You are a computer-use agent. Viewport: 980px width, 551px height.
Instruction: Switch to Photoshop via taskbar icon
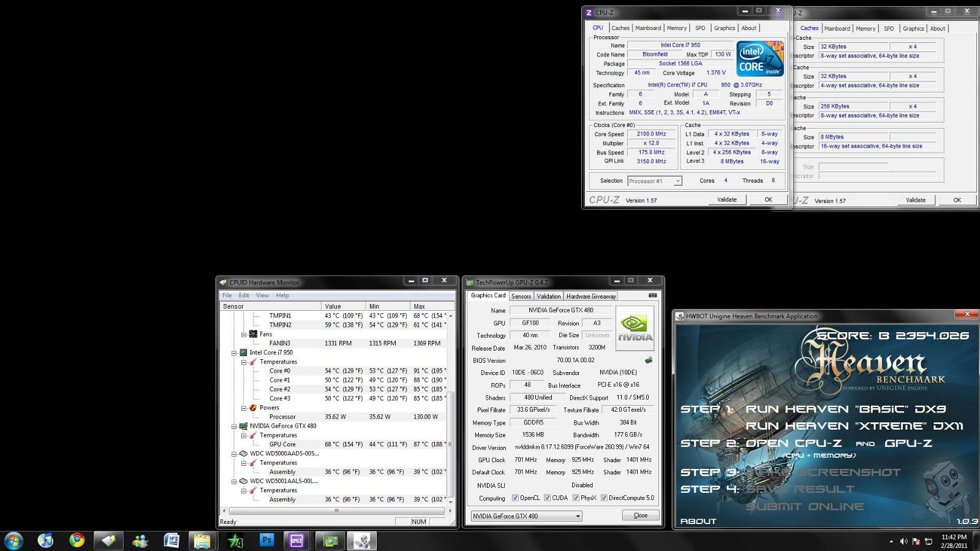click(266, 541)
